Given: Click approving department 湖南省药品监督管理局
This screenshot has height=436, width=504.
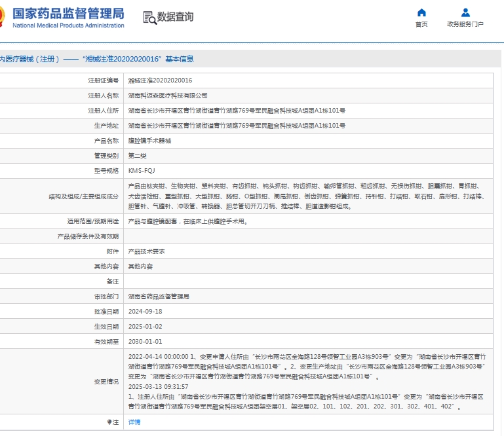Looking at the screenshot, I should point(159,297).
